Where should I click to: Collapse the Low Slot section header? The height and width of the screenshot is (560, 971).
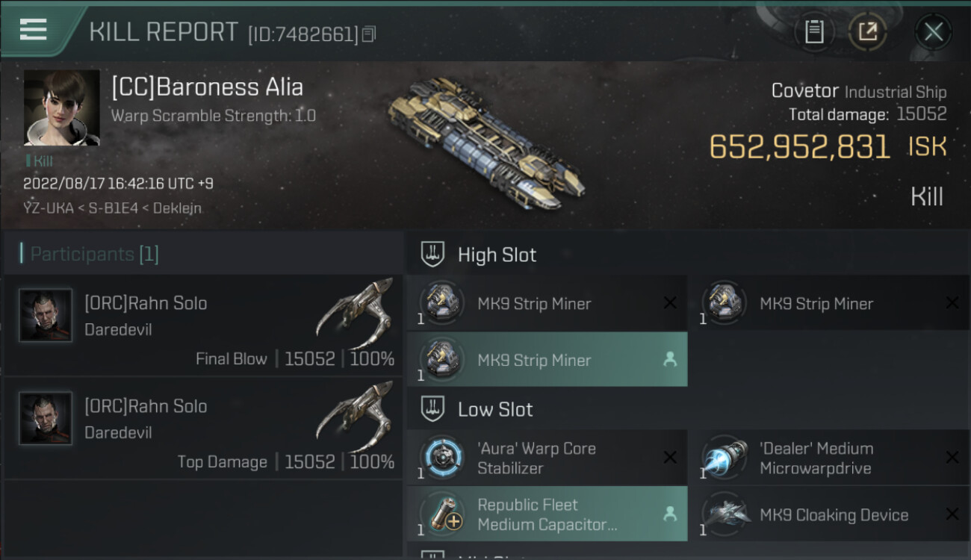click(x=688, y=409)
